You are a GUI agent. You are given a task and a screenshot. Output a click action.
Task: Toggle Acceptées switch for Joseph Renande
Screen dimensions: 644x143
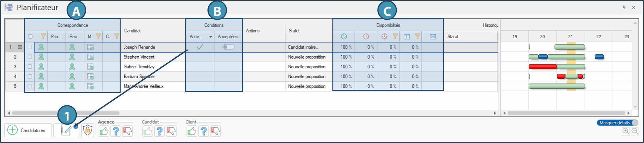(228, 47)
